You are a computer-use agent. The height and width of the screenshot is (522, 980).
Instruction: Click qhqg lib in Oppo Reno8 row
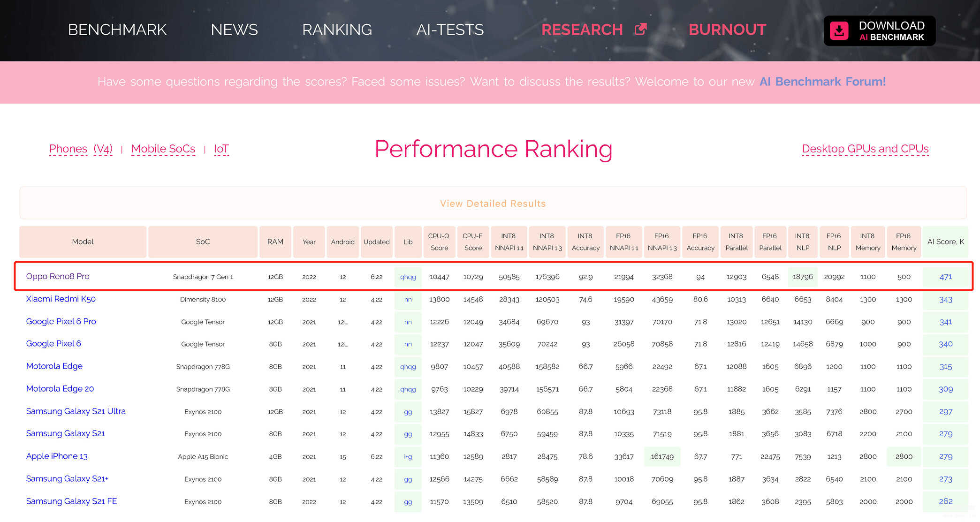408,277
